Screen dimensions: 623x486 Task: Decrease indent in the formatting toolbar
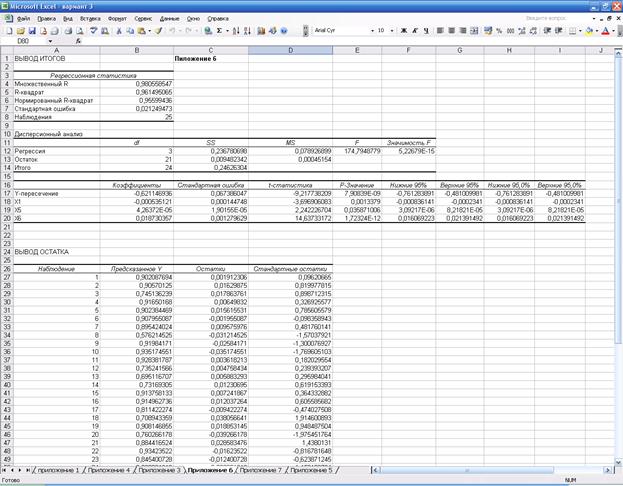[x=547, y=31]
